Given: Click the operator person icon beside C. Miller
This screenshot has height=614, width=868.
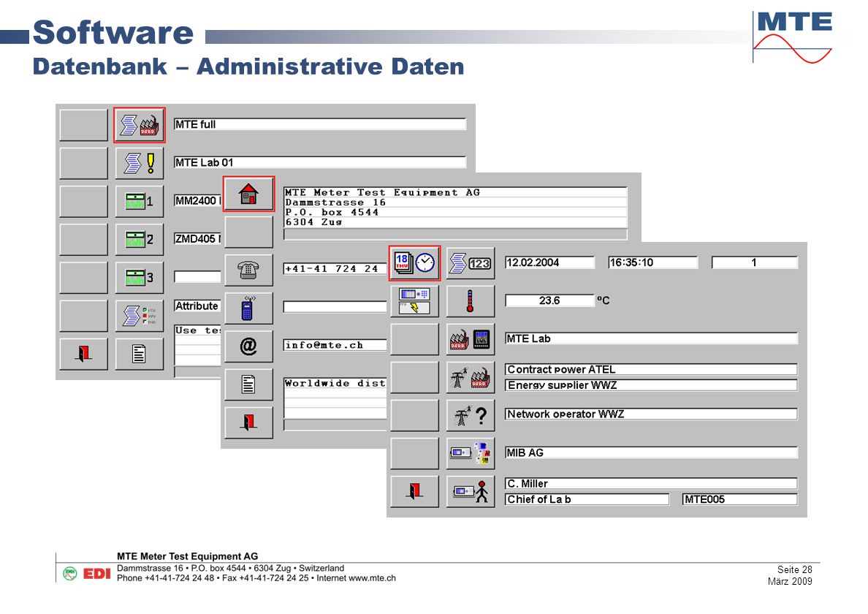Looking at the screenshot, I should coord(471,492).
